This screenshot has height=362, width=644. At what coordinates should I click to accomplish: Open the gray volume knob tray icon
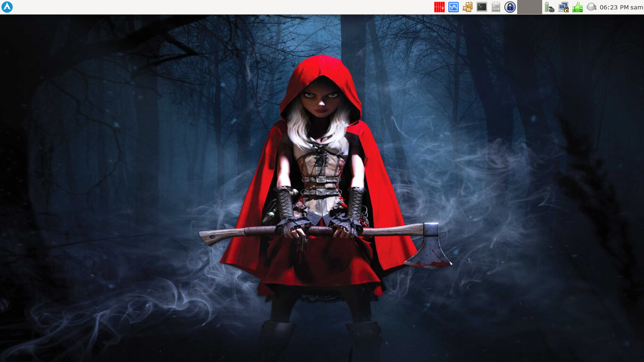point(591,7)
